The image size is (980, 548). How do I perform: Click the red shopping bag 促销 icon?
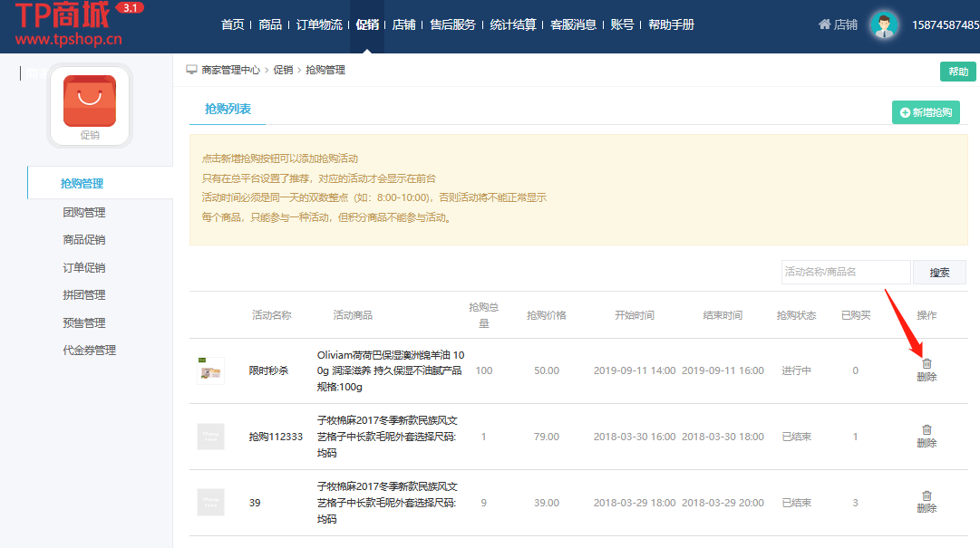[x=89, y=101]
